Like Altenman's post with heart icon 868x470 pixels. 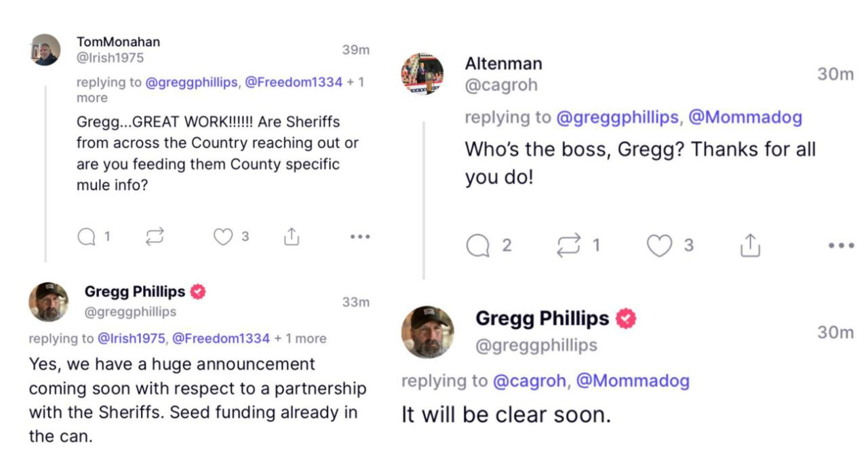pyautogui.click(x=658, y=246)
